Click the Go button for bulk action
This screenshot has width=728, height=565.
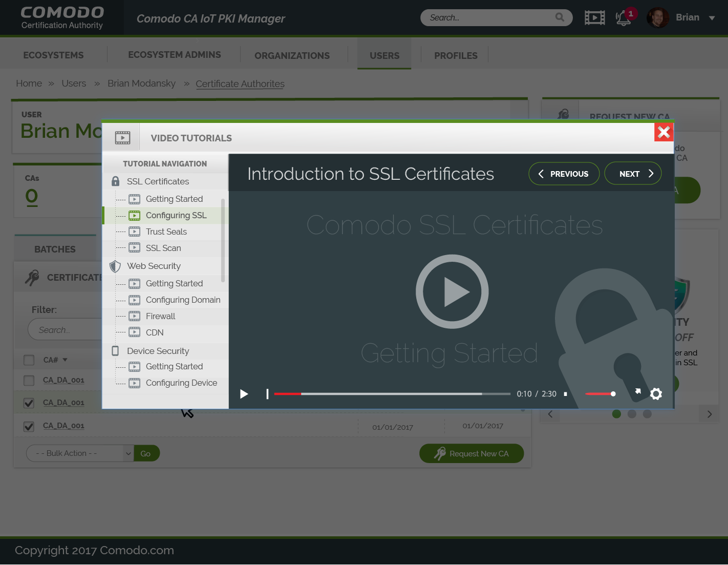coord(146,453)
